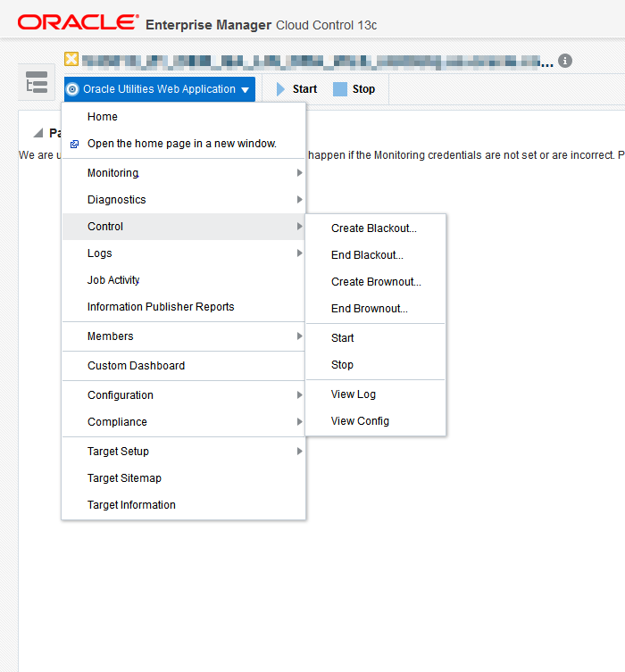Screen dimensions: 625x672
Task: Expand the Target Setup submenu
Action: click(183, 452)
